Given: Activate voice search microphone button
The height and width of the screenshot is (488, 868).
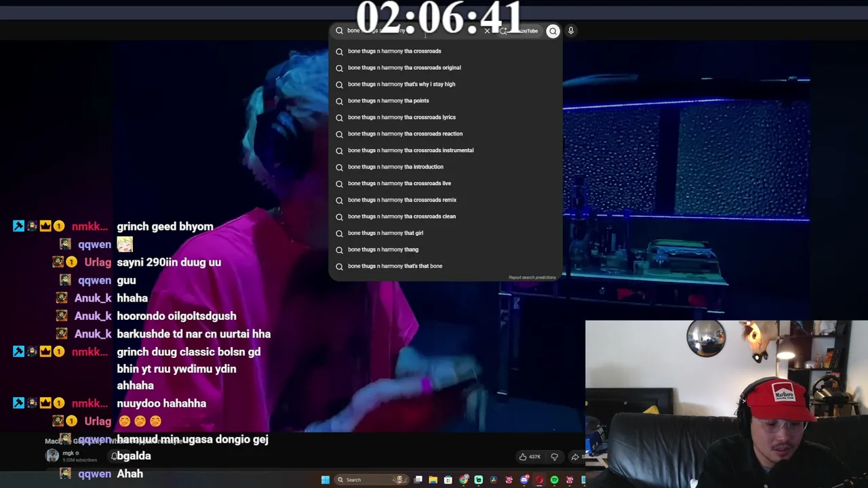Looking at the screenshot, I should point(571,30).
